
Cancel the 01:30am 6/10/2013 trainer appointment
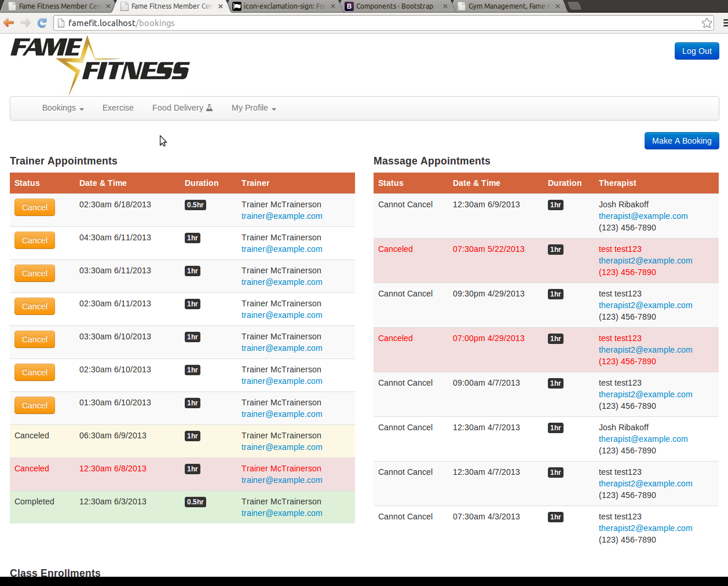35,405
